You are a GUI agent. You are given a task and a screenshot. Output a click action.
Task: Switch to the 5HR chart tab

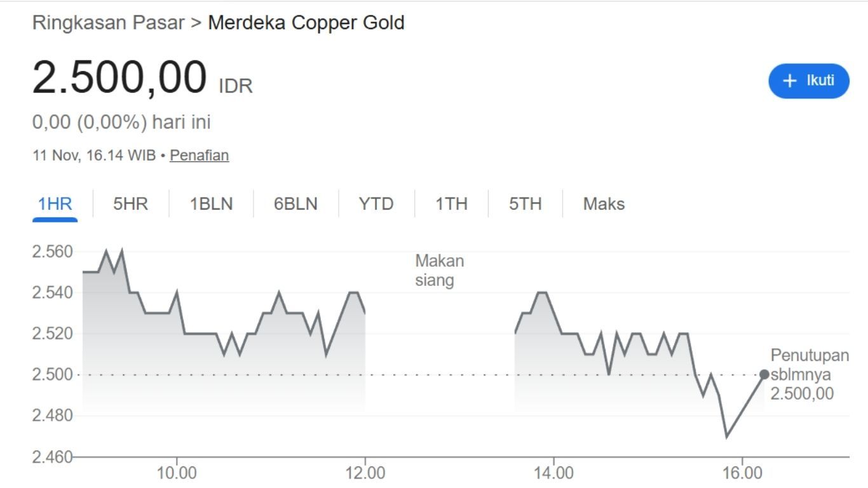coord(130,204)
